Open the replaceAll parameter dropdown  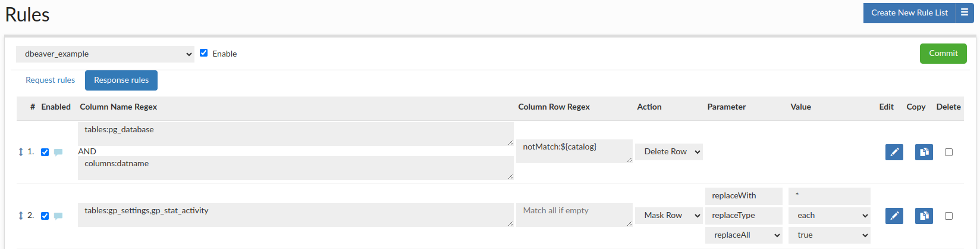743,235
